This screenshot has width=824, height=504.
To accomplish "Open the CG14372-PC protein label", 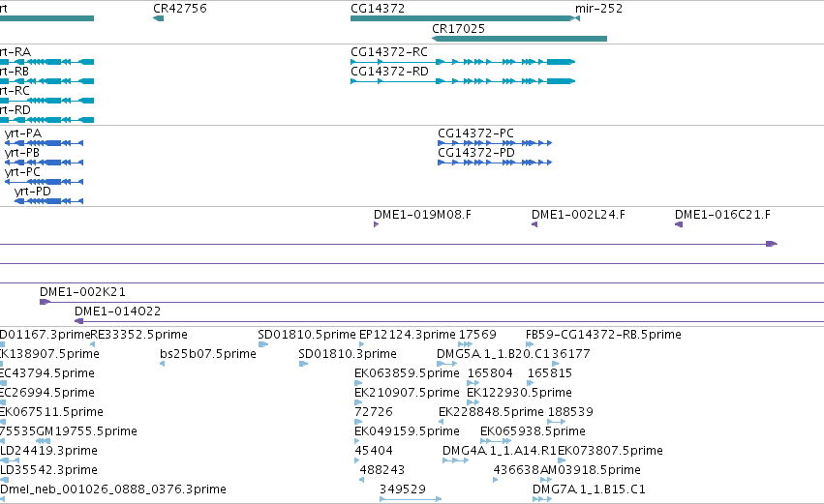I will pos(475,133).
